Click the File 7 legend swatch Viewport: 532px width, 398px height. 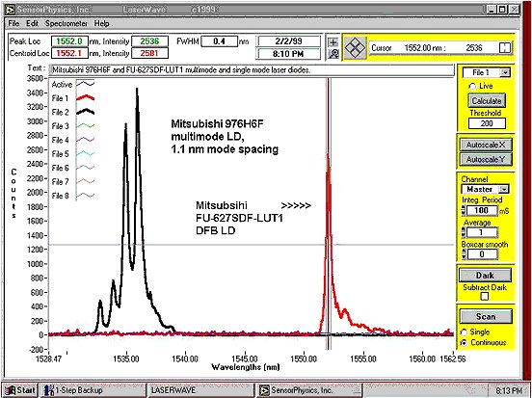(85, 181)
